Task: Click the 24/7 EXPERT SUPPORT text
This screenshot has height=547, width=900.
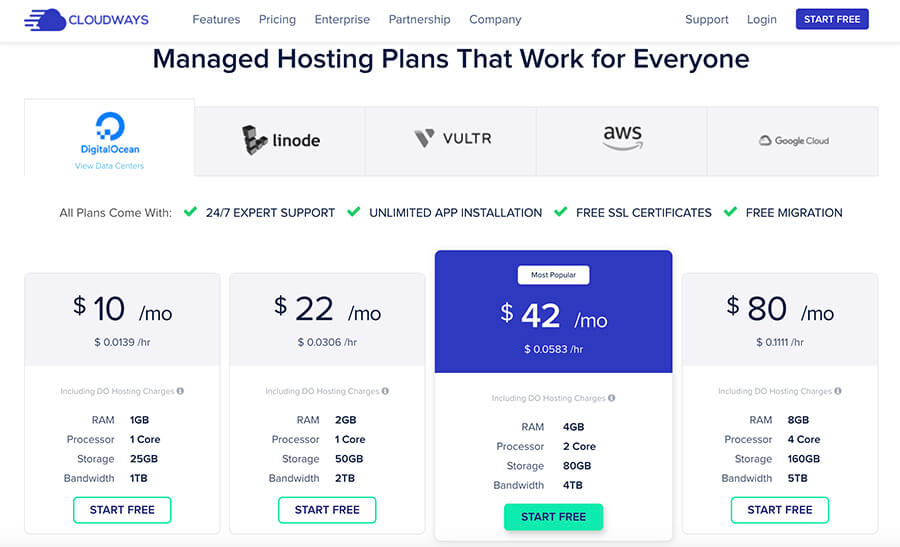Action: [270, 213]
